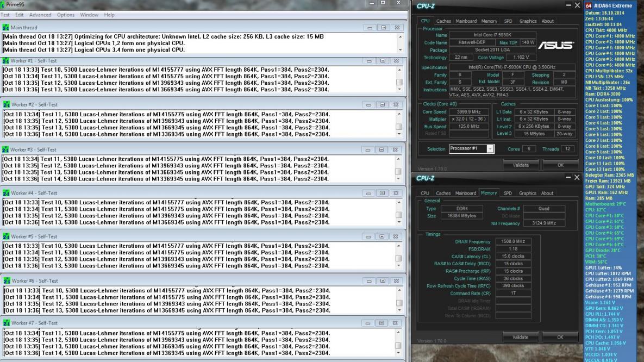
Task: Select About tab in lower CPU-Z window
Action: coord(547,193)
